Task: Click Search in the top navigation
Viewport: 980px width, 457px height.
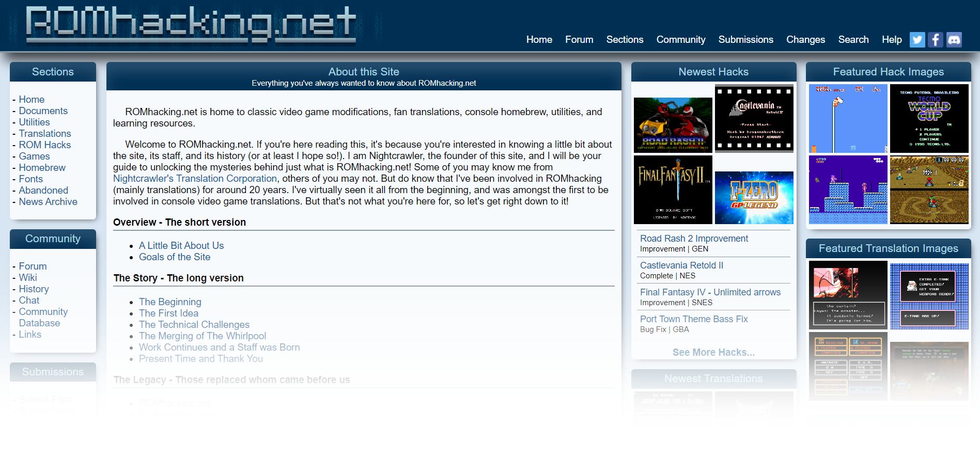Action: (x=853, y=40)
